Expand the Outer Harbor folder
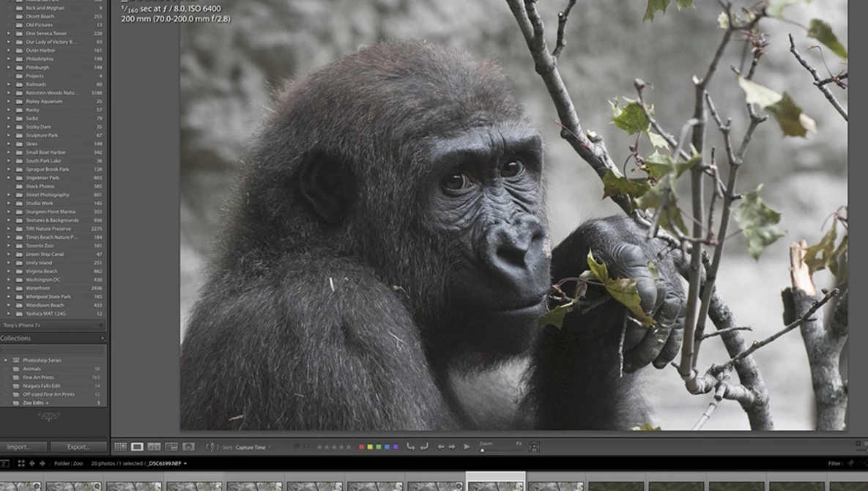 8,51
